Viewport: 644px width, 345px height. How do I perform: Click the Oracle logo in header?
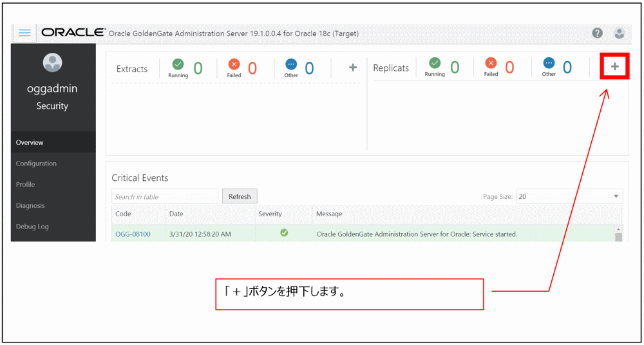point(73,33)
